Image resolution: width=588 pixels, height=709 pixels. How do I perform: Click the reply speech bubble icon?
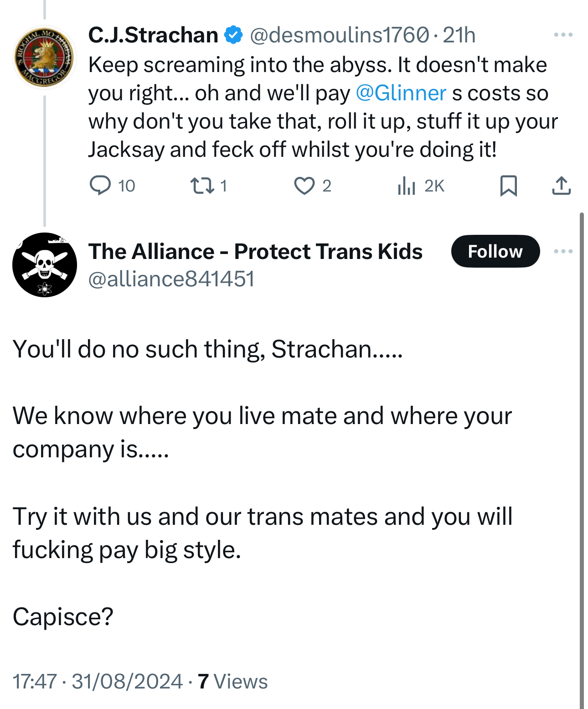pyautogui.click(x=100, y=186)
